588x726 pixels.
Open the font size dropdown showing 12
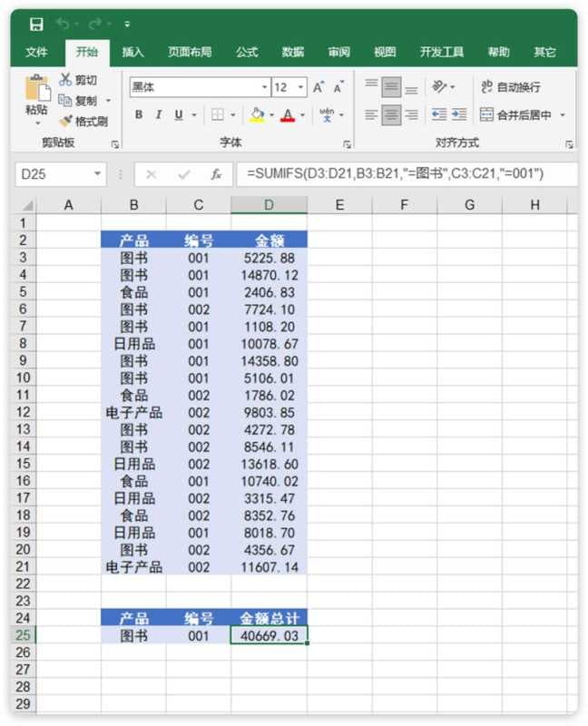tap(301, 87)
